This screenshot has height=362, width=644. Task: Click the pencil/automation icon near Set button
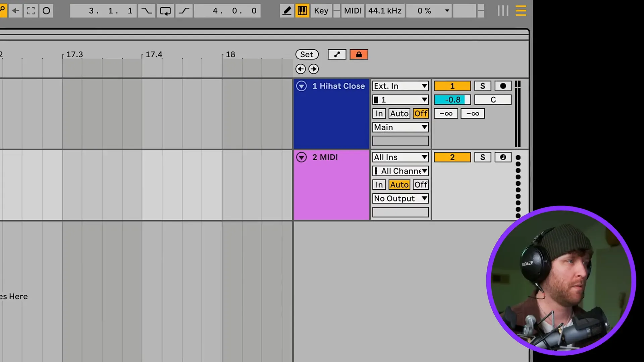click(x=337, y=54)
